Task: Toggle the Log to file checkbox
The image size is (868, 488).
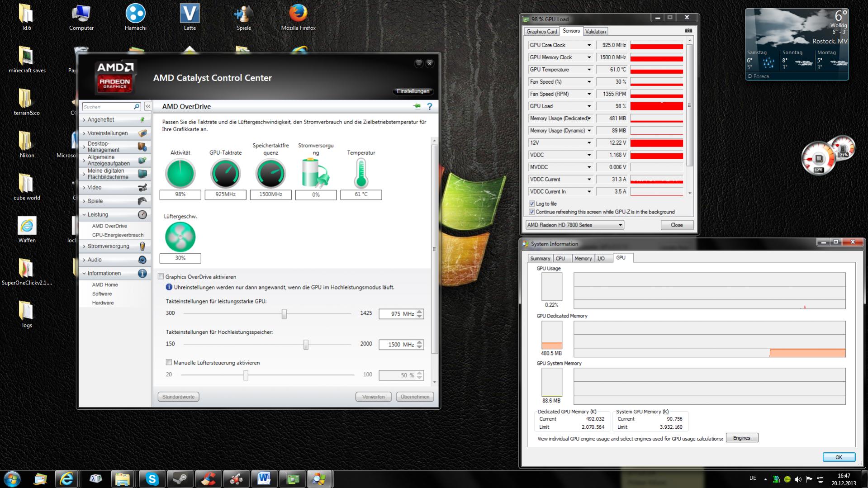Action: pyautogui.click(x=532, y=204)
